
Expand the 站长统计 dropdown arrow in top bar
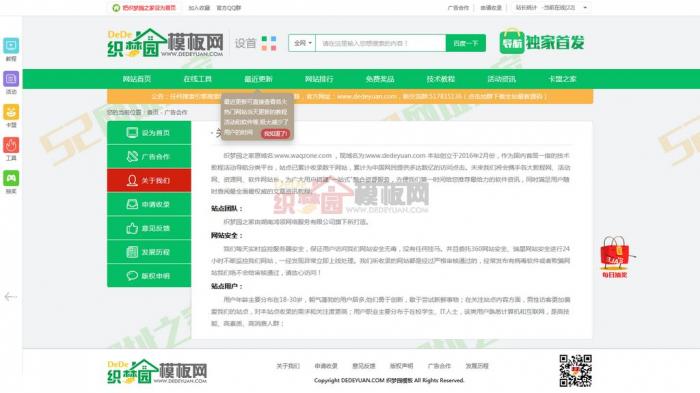pos(585,8)
